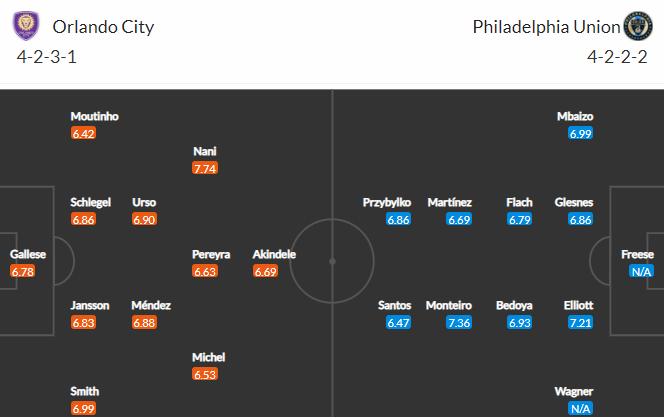Click Wagner's N/A rating badge
Viewport: 664px width, 417px height.
581,408
